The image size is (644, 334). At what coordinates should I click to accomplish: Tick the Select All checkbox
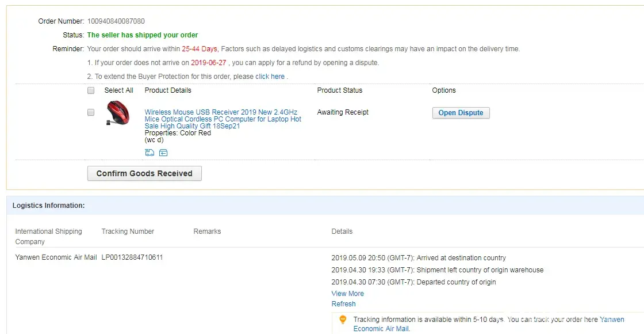pyautogui.click(x=91, y=90)
